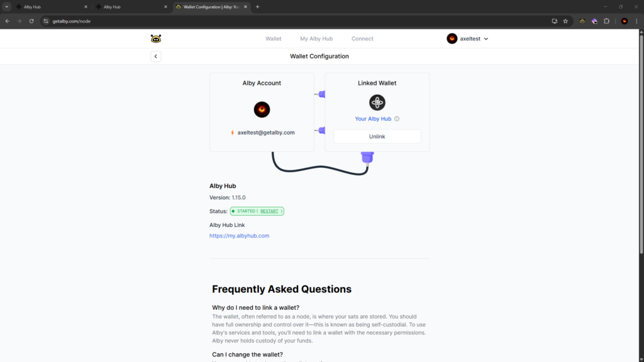Bookmark this page with the star icon
The image size is (644, 362).
point(565,21)
